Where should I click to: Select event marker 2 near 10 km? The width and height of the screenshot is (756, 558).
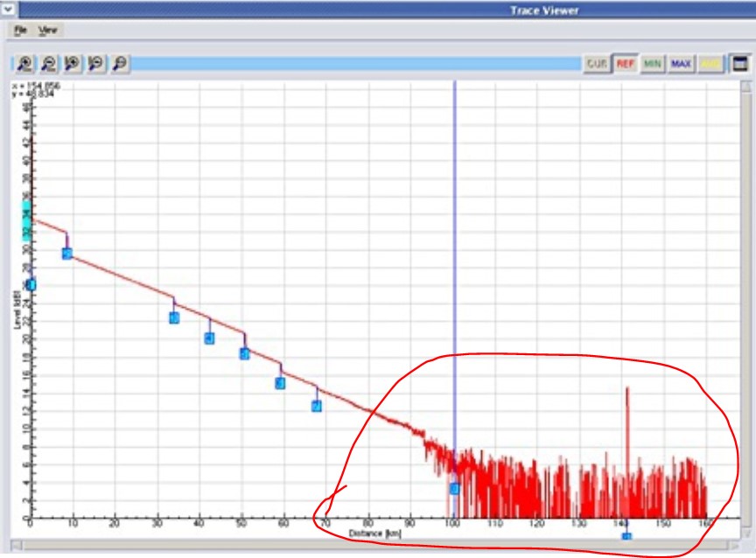tap(67, 254)
